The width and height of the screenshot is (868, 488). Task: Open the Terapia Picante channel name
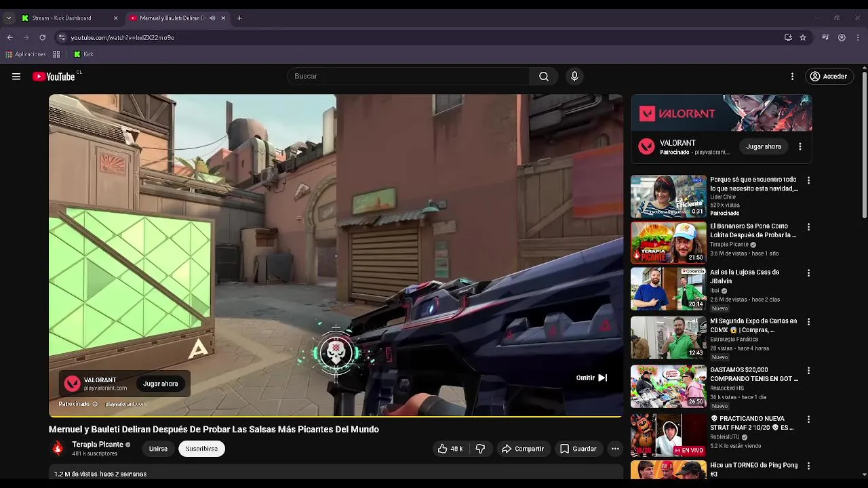coord(98,445)
